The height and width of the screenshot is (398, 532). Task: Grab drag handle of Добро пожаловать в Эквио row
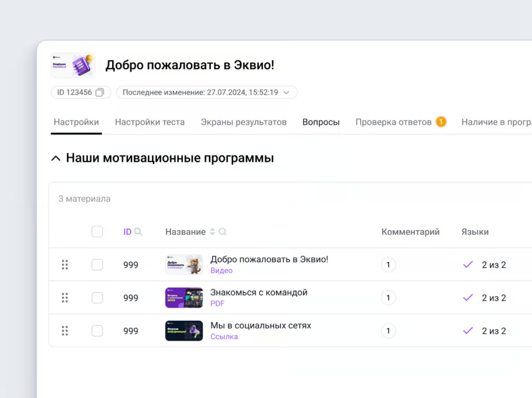tap(65, 265)
